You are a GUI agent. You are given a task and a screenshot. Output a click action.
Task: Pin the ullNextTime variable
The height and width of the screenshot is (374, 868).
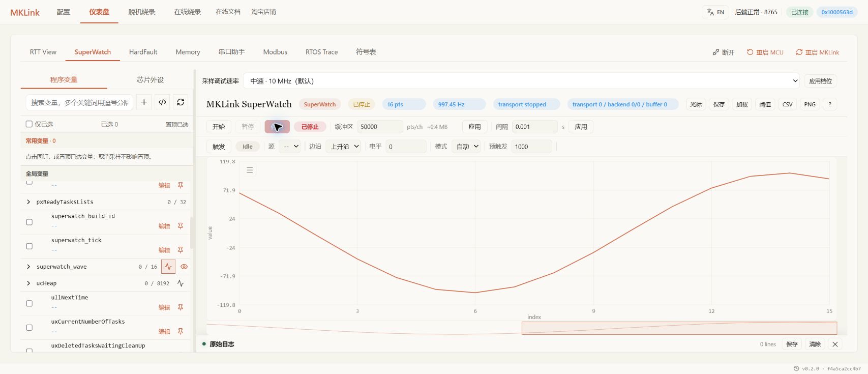click(x=180, y=307)
